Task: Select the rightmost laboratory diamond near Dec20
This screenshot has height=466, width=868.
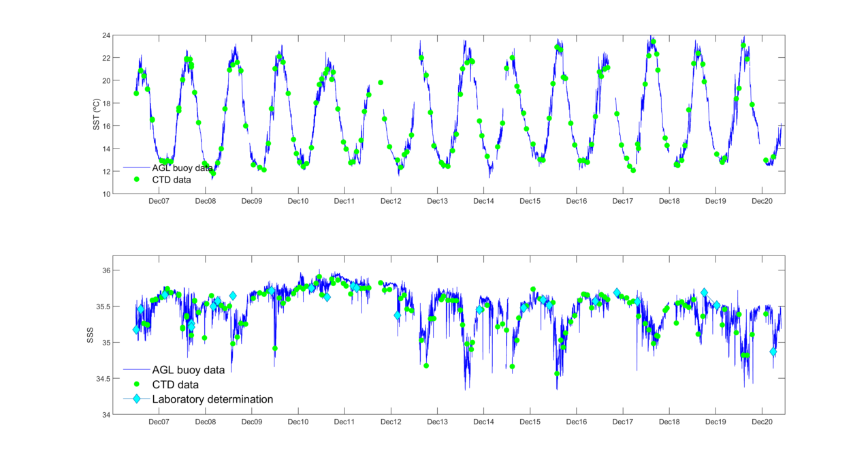Action: coord(773,352)
